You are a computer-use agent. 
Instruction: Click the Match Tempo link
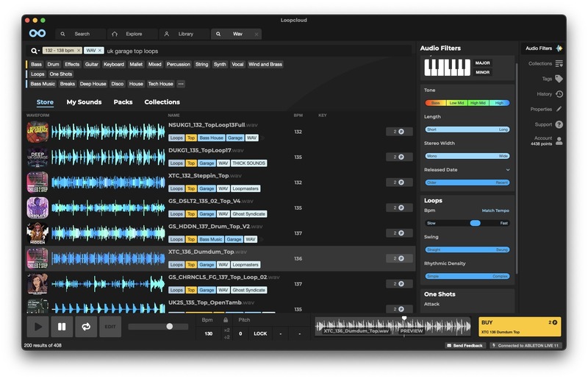tap(495, 210)
